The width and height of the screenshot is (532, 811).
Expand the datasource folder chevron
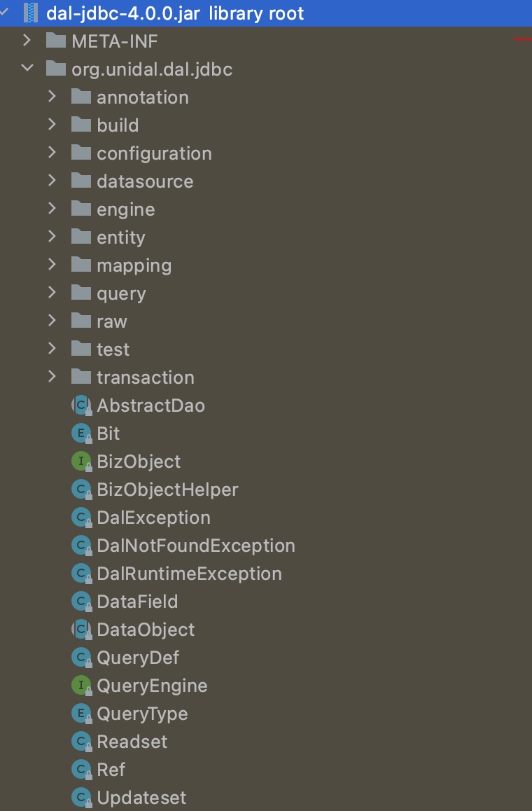52,181
